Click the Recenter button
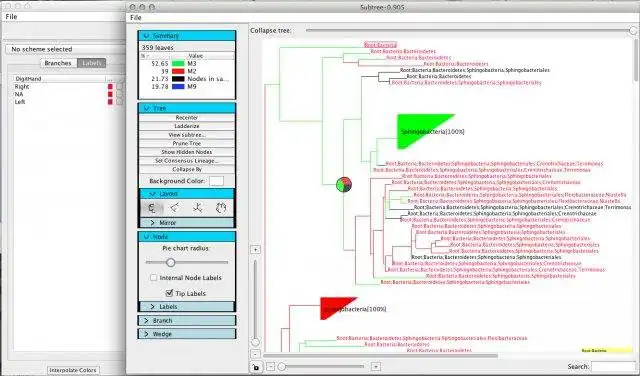This screenshot has height=376, width=640. [x=187, y=118]
